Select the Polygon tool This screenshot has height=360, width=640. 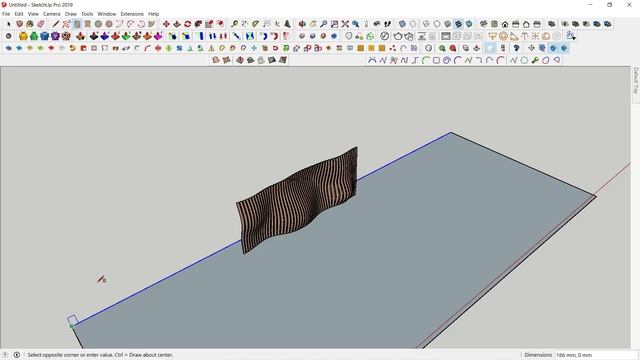coord(109,24)
